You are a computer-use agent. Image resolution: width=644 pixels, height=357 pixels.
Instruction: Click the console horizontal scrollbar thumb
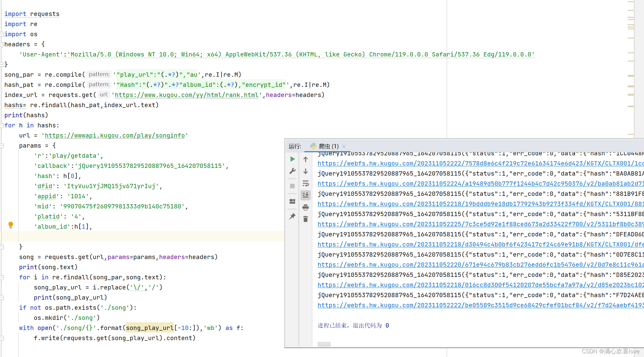click(x=324, y=344)
